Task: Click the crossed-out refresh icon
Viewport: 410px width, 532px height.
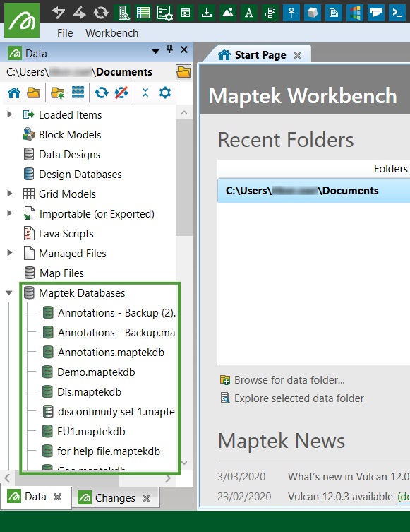Action: pyautogui.click(x=121, y=93)
